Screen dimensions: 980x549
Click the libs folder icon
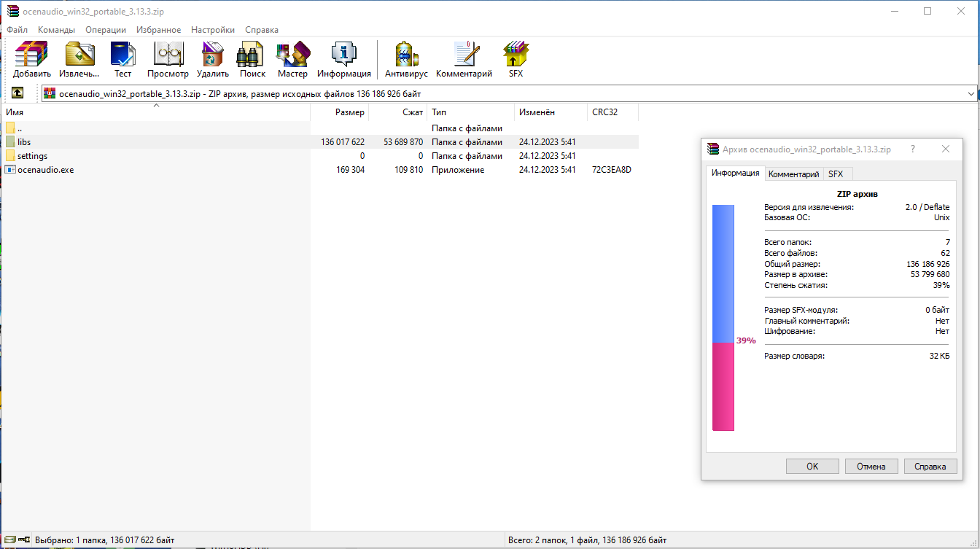(x=10, y=141)
